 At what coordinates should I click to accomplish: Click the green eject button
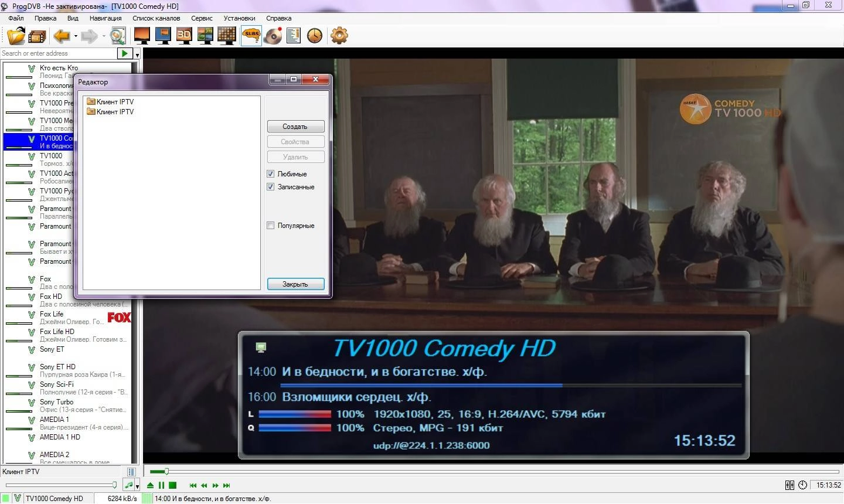coord(151,485)
